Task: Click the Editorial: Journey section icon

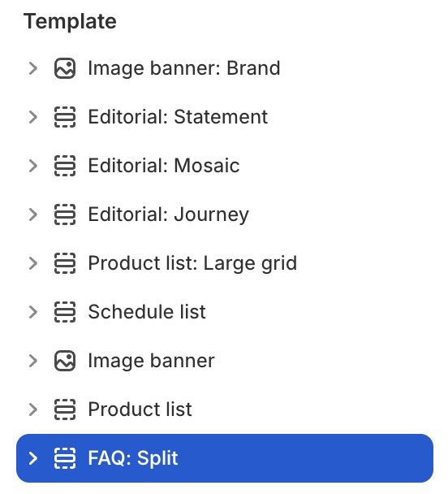Action: [x=65, y=214]
